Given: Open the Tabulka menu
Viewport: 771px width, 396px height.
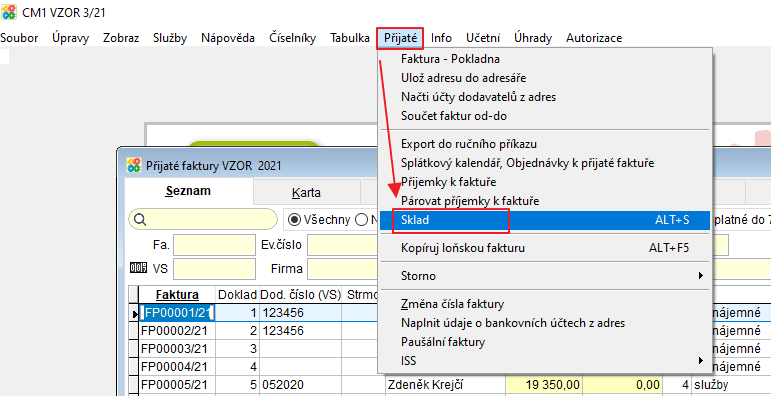Looking at the screenshot, I should pos(350,38).
